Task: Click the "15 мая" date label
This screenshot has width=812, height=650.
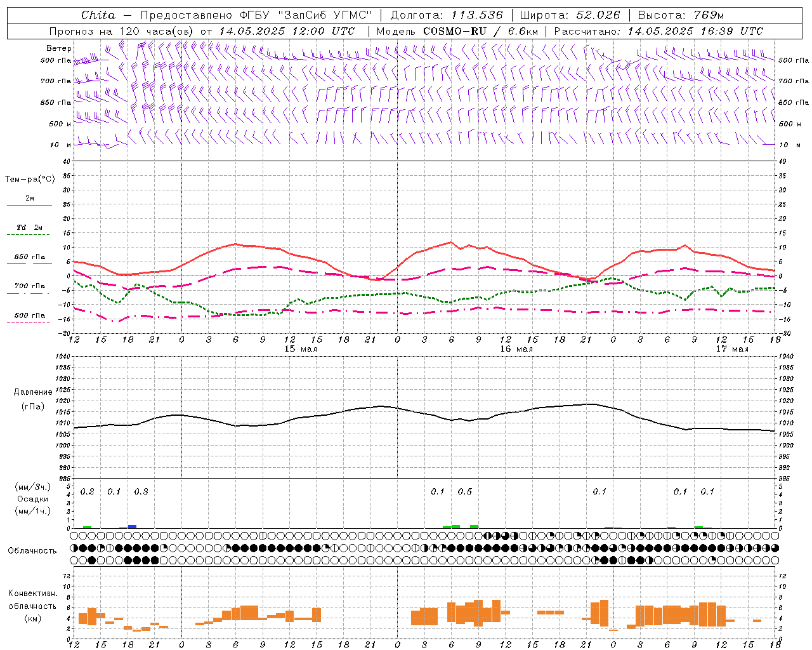Action: tap(301, 349)
